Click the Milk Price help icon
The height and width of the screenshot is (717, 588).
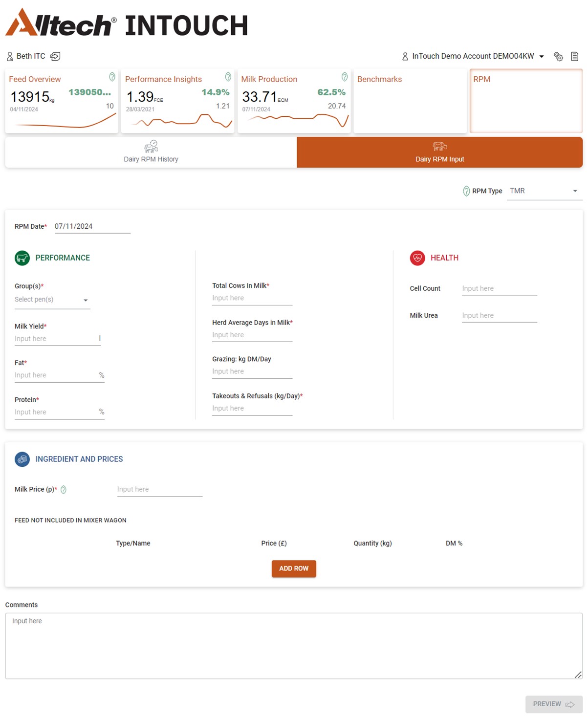pyautogui.click(x=64, y=490)
